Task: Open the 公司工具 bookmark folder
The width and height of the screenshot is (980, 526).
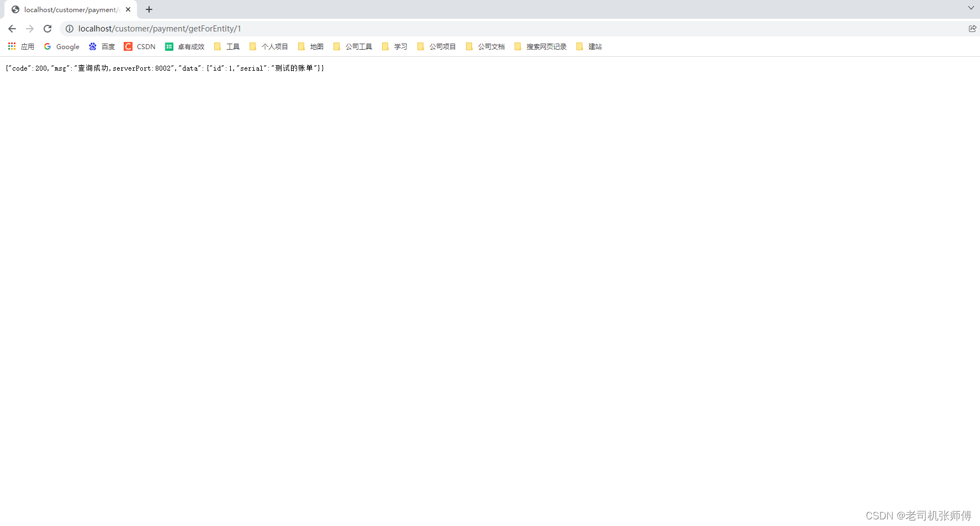Action: coord(353,46)
